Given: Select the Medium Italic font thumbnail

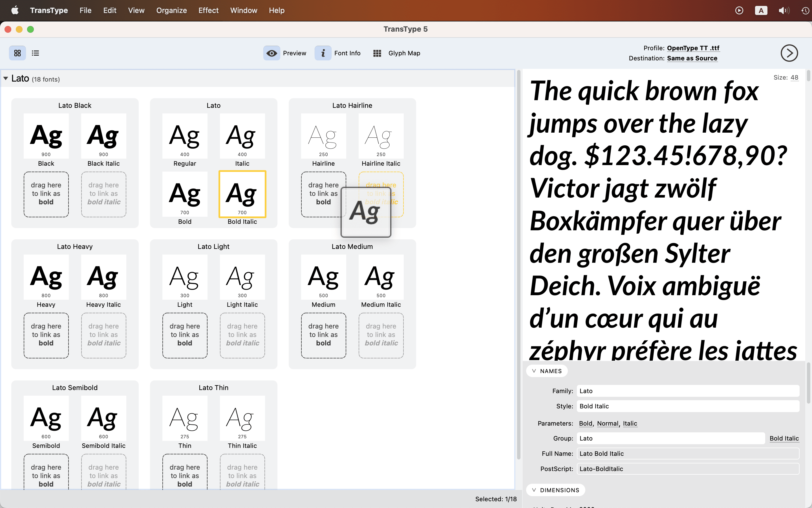Looking at the screenshot, I should [x=381, y=277].
